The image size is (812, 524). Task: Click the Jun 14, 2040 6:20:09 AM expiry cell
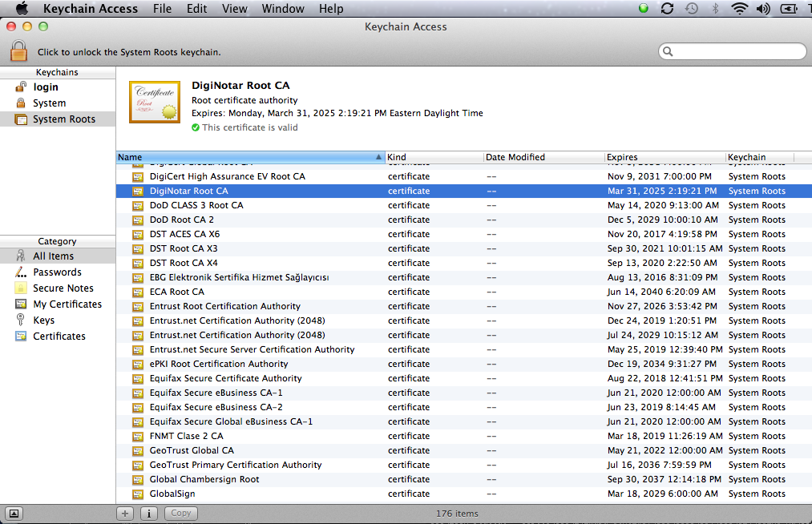tap(662, 292)
